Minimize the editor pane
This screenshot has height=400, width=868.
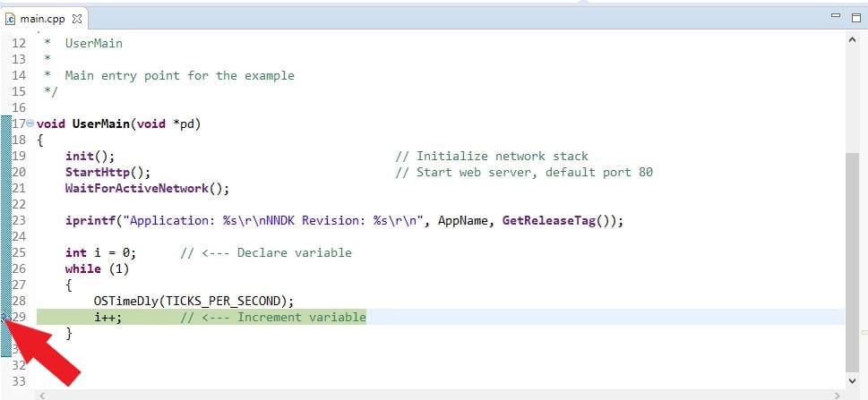(835, 17)
